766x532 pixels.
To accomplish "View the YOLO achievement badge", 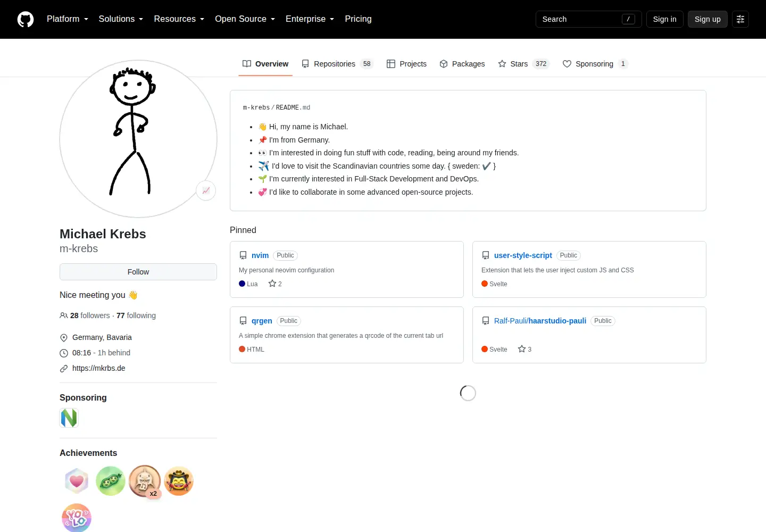I will pos(77,518).
